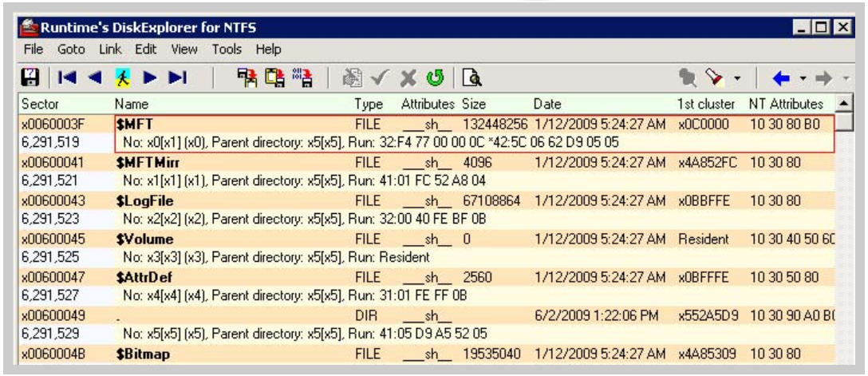
Task: Open the flashlight dropdown arrow
Action: [737, 79]
